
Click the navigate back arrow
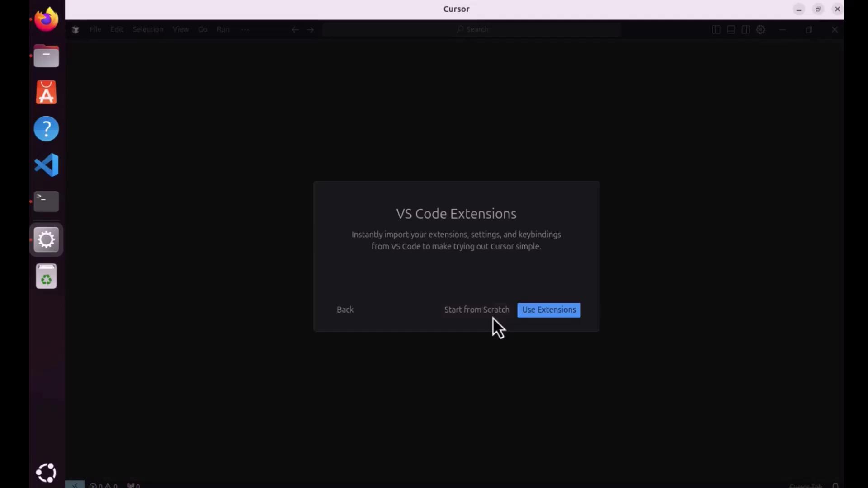[295, 30]
